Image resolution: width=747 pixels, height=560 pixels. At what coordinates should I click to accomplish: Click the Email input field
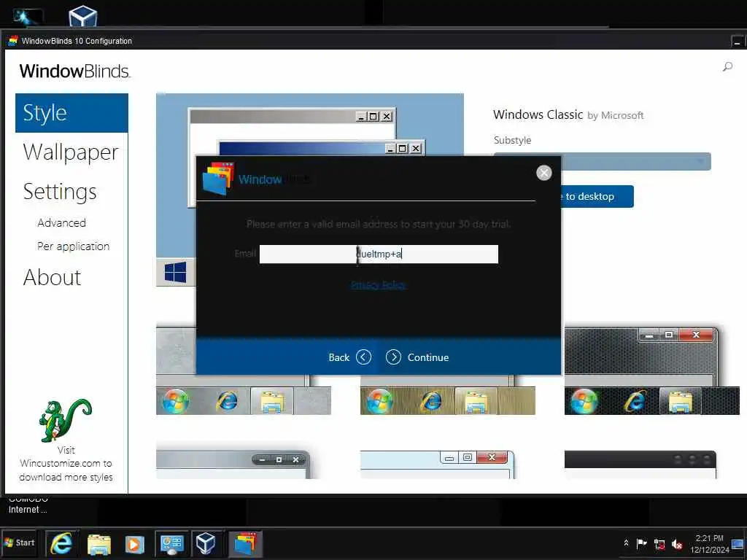(x=379, y=254)
